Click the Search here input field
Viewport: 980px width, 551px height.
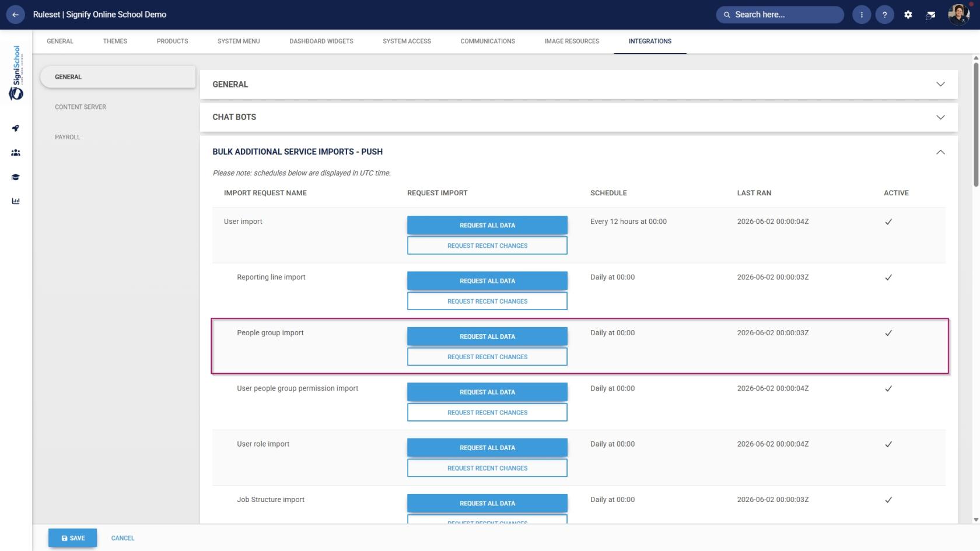click(780, 15)
